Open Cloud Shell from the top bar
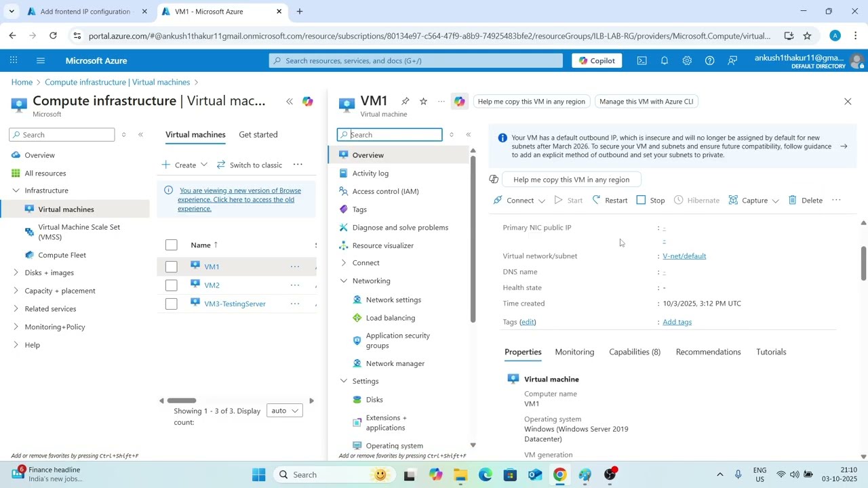868x488 pixels. 642,60
